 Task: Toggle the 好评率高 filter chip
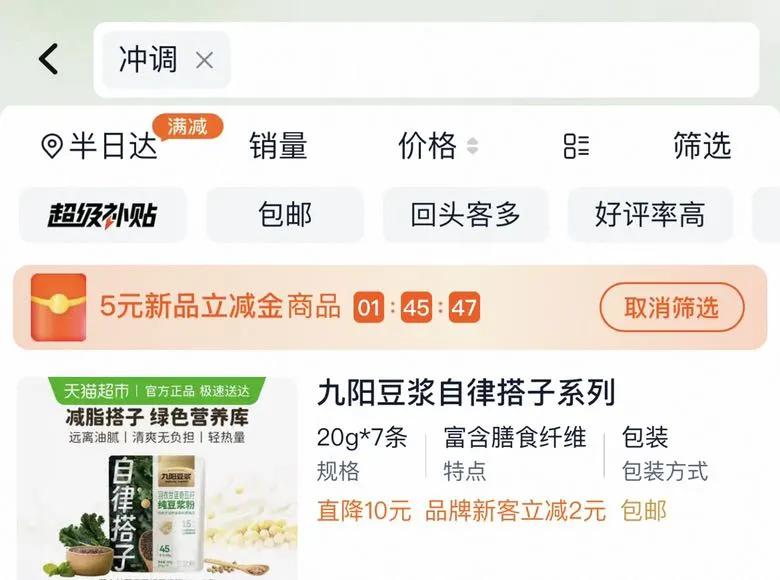tap(650, 215)
